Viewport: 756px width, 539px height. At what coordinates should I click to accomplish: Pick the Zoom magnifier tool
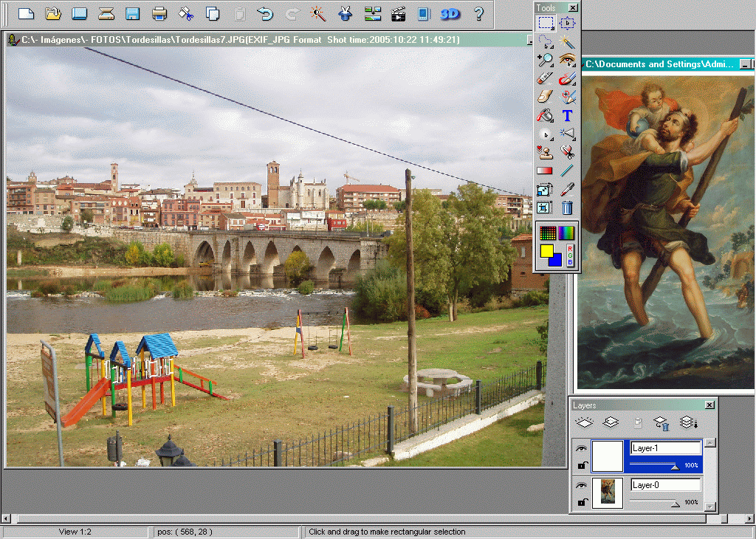[x=545, y=58]
